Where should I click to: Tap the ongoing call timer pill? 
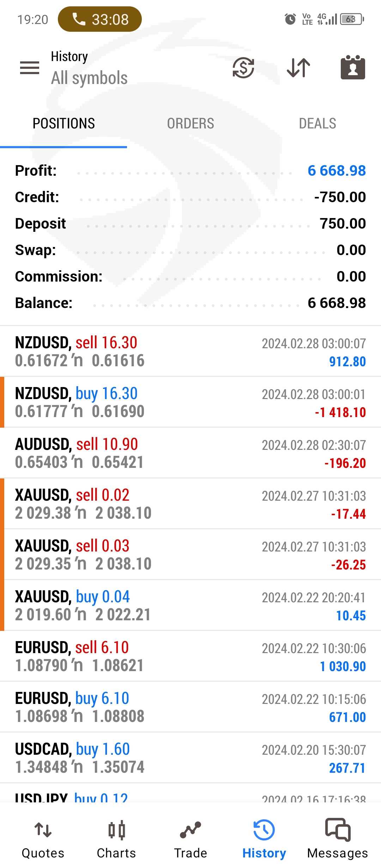click(100, 19)
